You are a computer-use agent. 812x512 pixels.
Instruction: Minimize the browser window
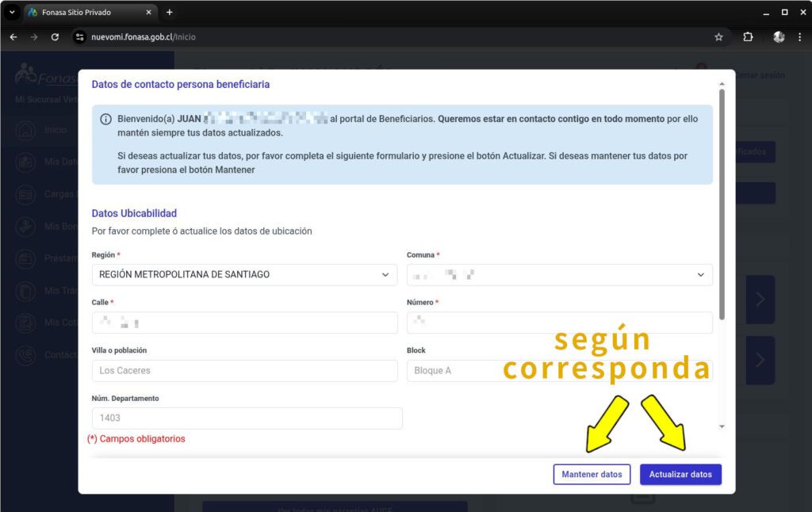[766, 13]
